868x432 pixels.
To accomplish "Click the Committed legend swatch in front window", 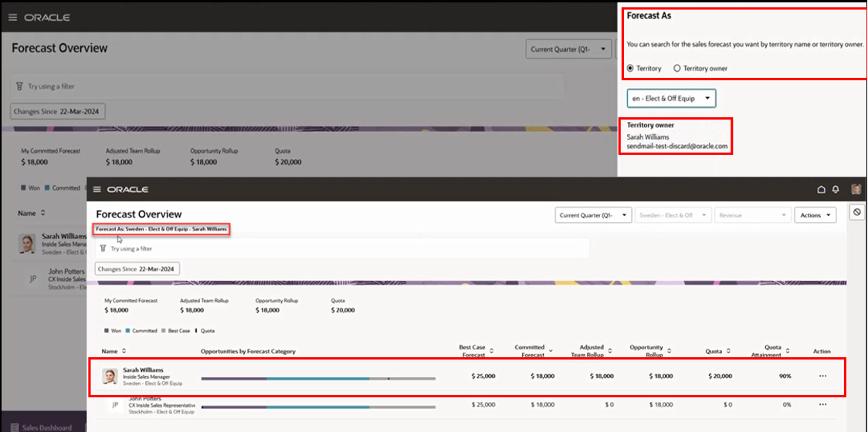I will (128, 331).
